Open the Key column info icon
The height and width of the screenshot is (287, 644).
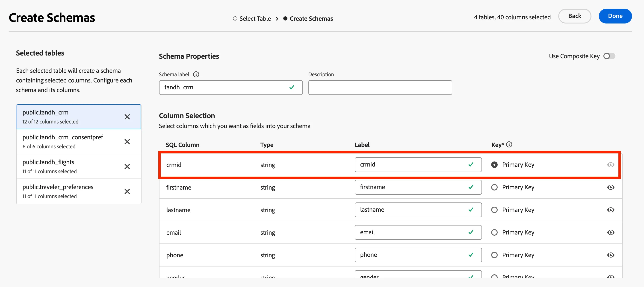tap(509, 144)
